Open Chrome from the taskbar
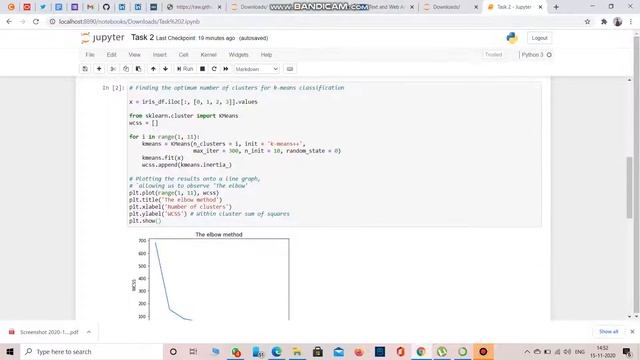Screen dimensions: 640x360 coord(421,351)
